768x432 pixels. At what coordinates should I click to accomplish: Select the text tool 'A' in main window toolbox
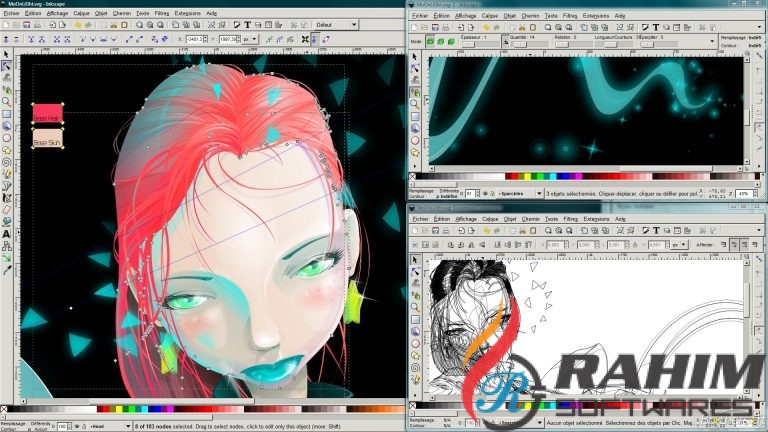(6, 234)
